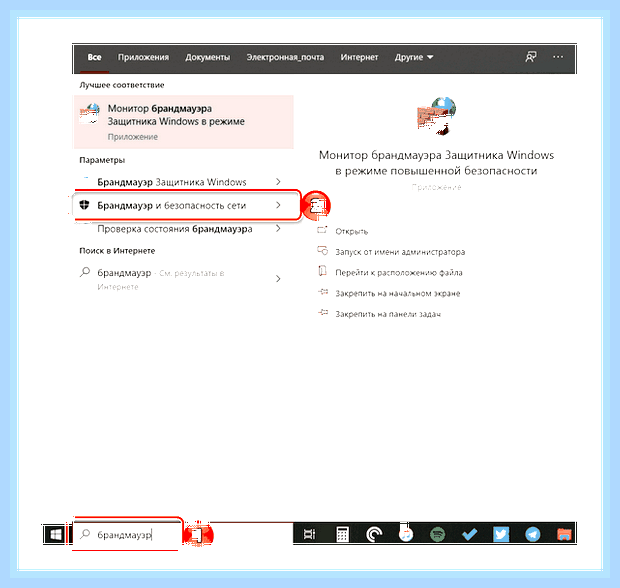Viewport: 620px width, 588px height.
Task: Open Брандмауэр Защитника Windows setting
Action: [x=183, y=182]
